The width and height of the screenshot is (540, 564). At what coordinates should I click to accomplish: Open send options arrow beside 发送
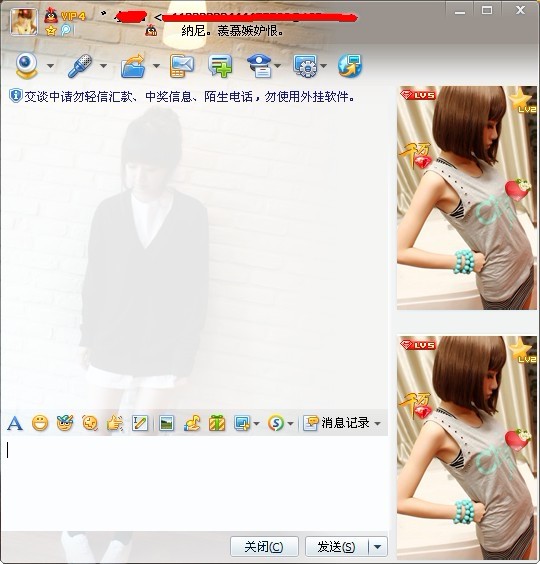pos(378,547)
